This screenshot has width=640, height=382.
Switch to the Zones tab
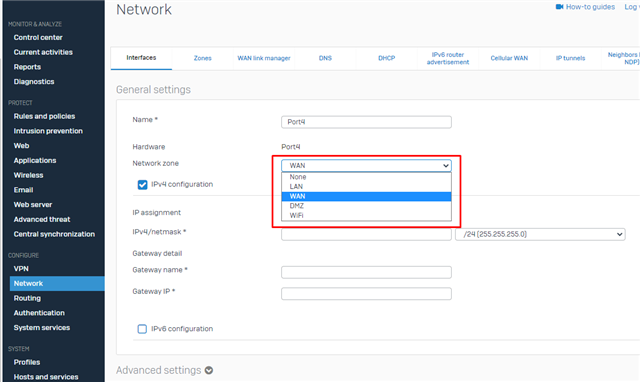point(202,58)
